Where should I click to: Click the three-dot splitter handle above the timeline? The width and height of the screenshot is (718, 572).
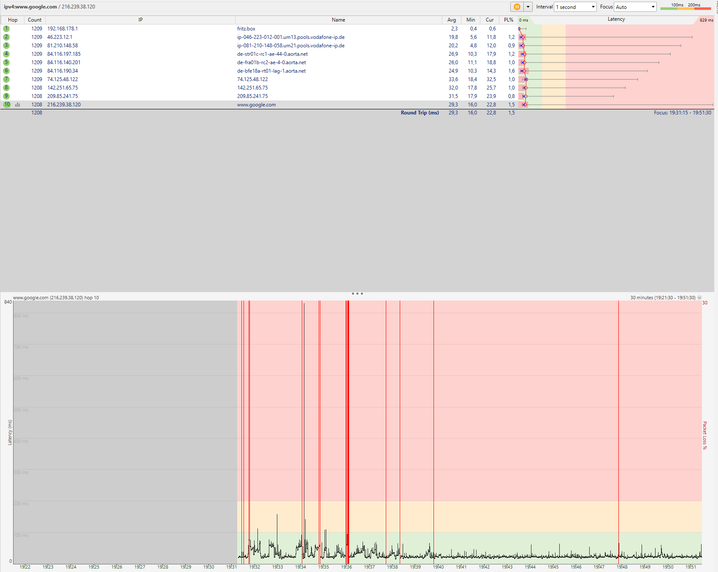[357, 293]
